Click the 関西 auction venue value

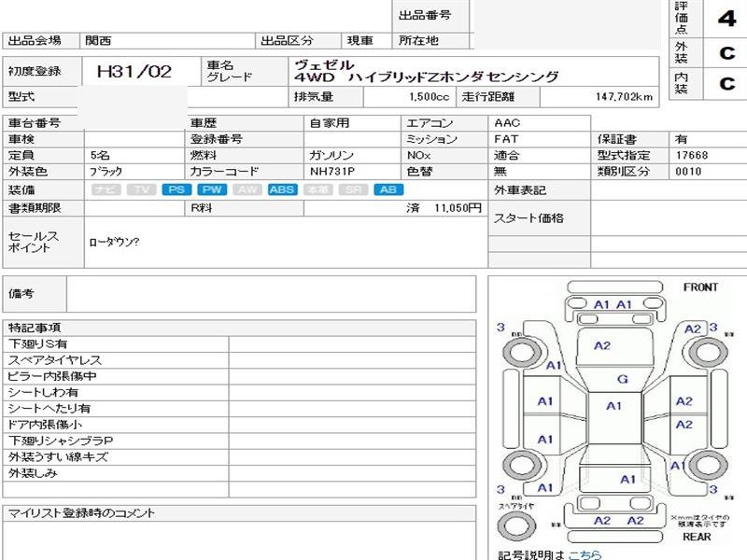98,40
